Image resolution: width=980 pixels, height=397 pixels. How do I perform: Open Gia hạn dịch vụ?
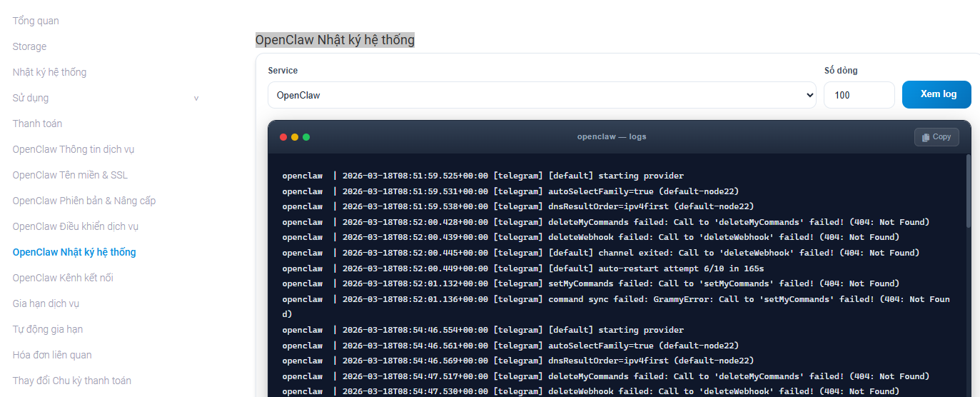tap(46, 303)
